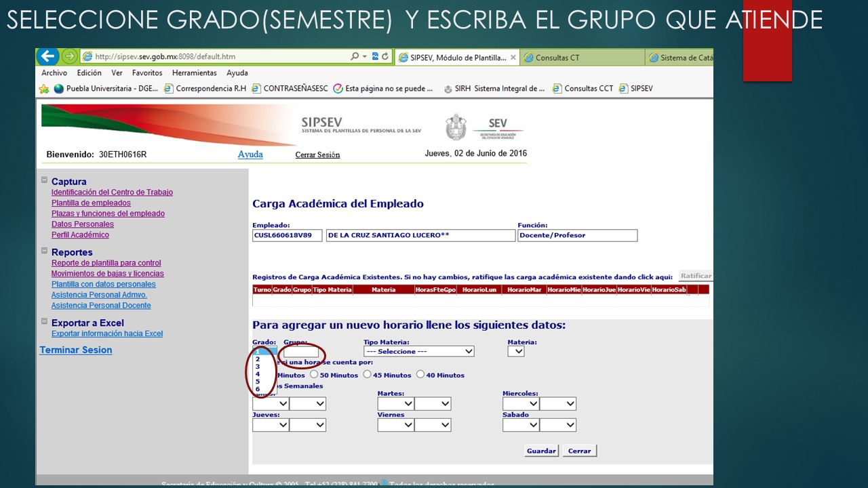
Task: Open the SIRH Sistema Integral bookmark
Action: tap(494, 88)
